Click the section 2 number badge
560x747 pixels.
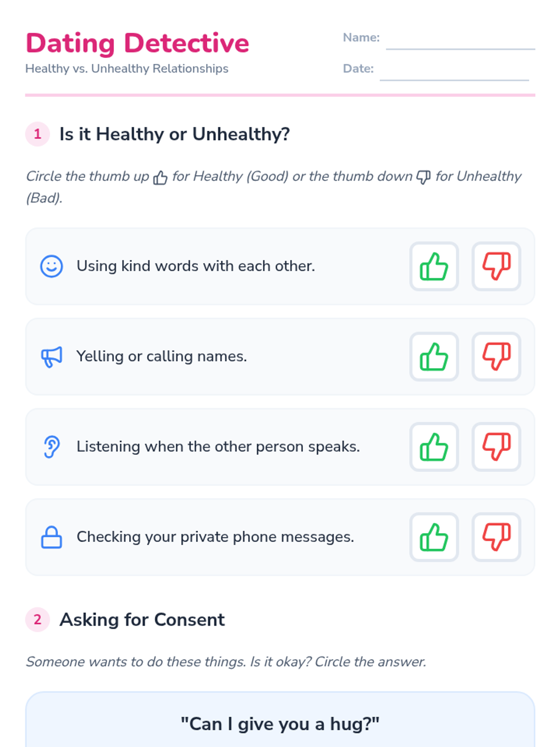click(37, 620)
